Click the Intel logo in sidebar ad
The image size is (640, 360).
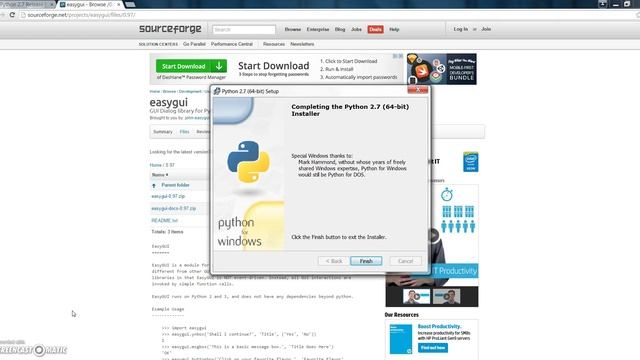(471, 162)
